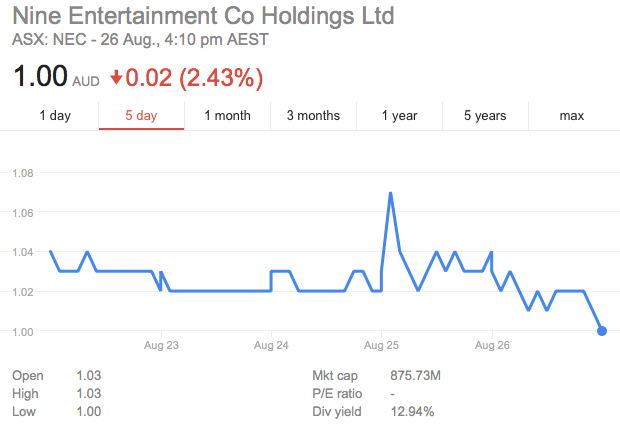
Task: Click the Div yield value 12.94%
Action: pyautogui.click(x=412, y=411)
